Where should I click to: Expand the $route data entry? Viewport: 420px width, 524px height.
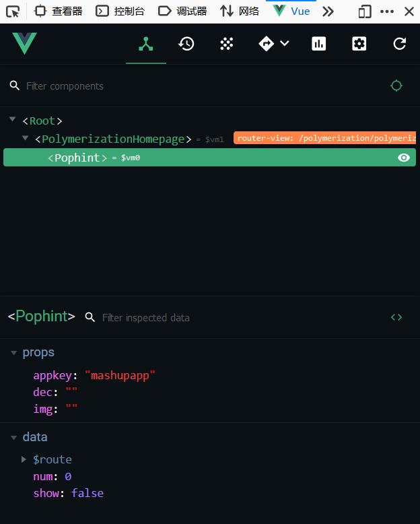tap(24, 459)
